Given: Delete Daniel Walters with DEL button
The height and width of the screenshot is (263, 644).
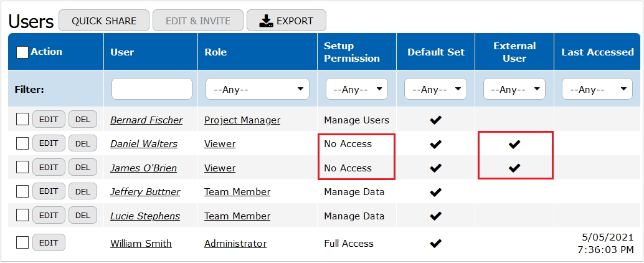Looking at the screenshot, I should pyautogui.click(x=83, y=143).
